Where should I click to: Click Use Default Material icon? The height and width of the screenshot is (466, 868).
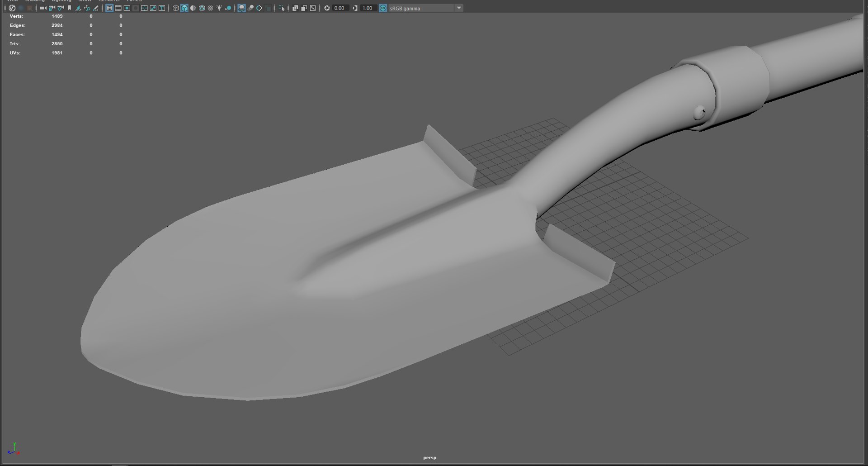tap(193, 8)
